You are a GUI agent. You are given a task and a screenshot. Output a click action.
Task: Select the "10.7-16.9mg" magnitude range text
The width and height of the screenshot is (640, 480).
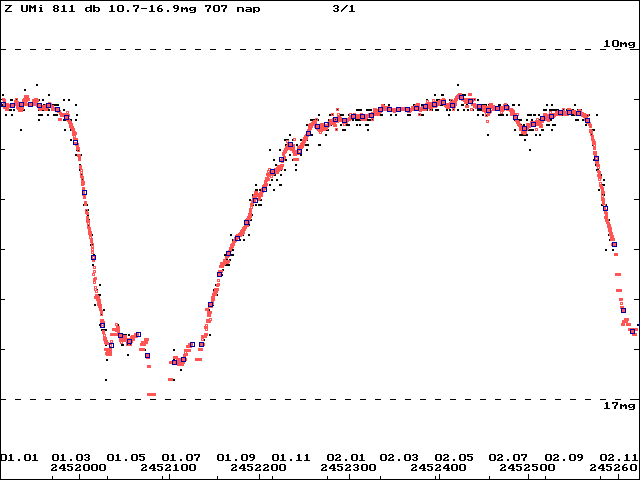[x=152, y=9]
